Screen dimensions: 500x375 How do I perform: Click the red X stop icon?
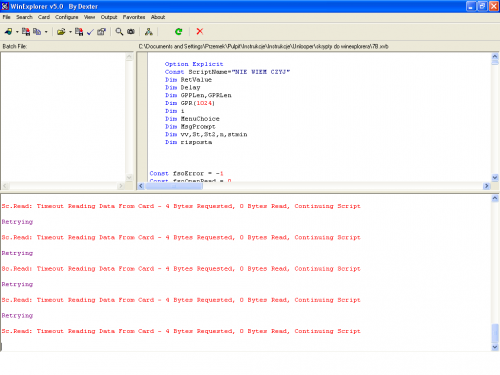(200, 32)
